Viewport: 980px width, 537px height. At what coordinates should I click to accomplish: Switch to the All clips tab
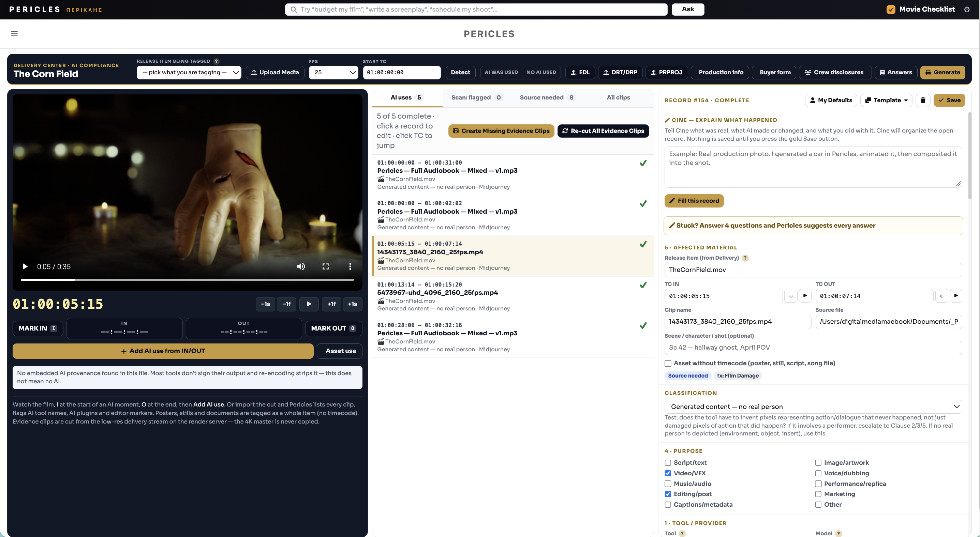click(618, 98)
